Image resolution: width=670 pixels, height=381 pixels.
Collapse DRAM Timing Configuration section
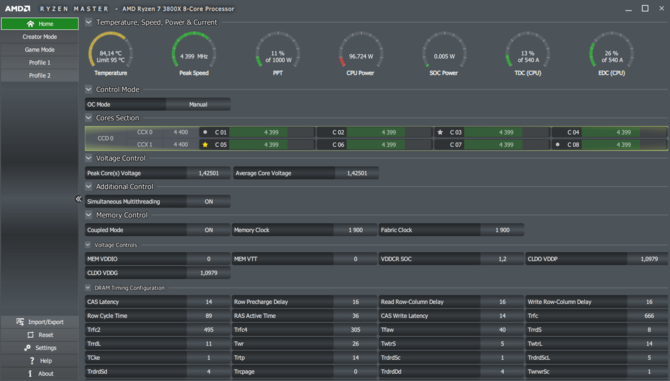pyautogui.click(x=88, y=288)
